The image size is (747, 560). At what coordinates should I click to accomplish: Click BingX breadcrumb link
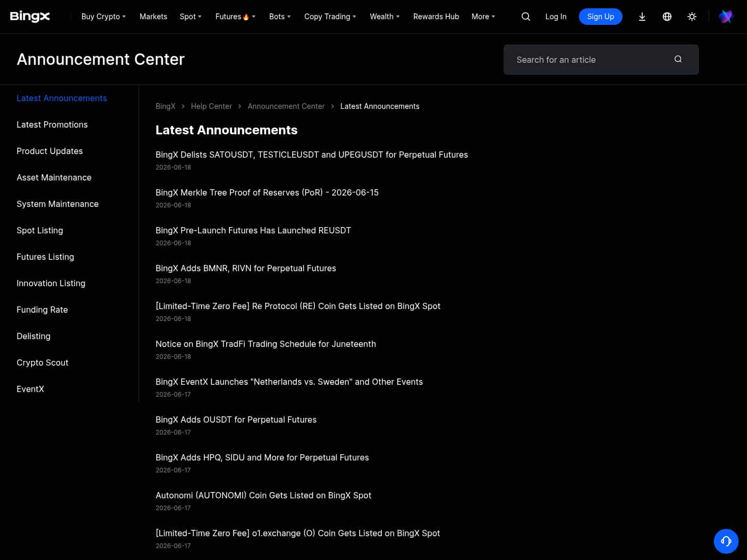click(x=165, y=106)
